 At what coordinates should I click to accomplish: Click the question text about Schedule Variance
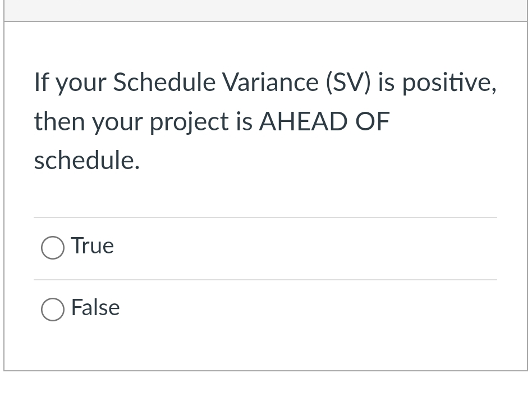264,121
